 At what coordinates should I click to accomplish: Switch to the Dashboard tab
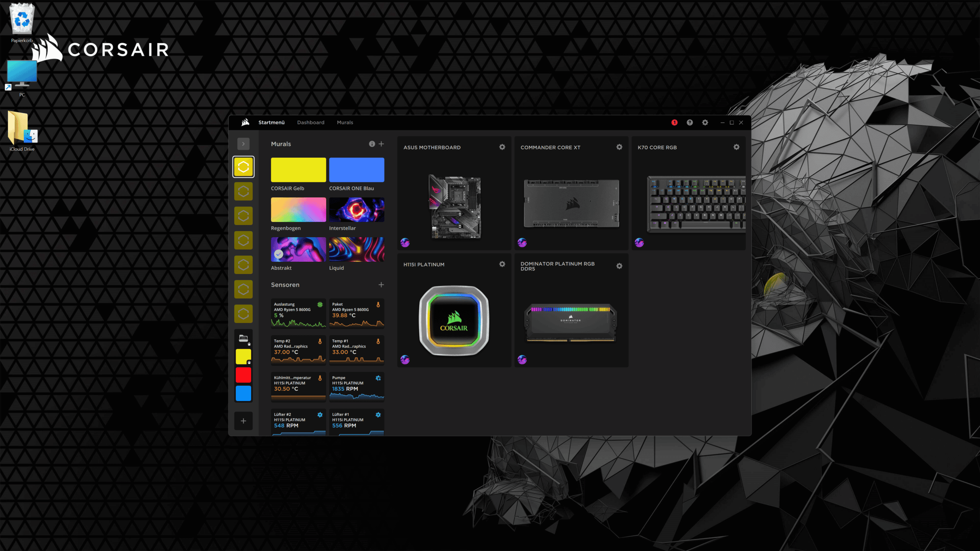[x=310, y=122]
